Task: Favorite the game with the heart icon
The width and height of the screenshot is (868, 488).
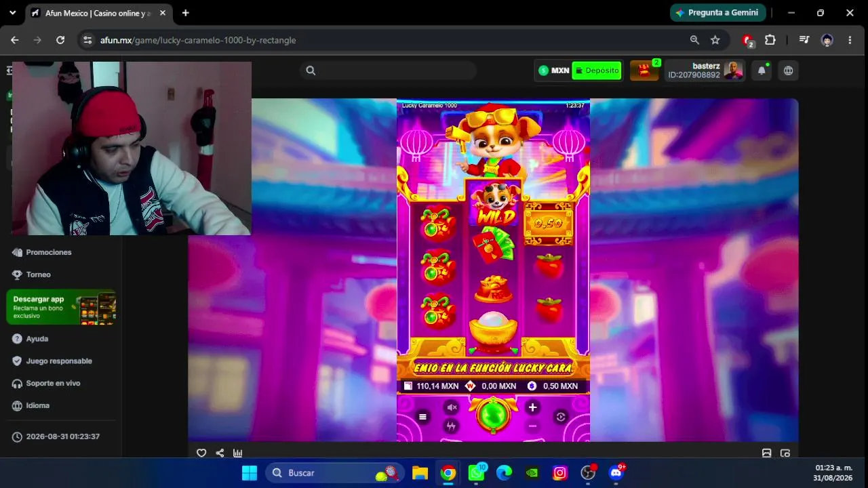Action: point(201,453)
